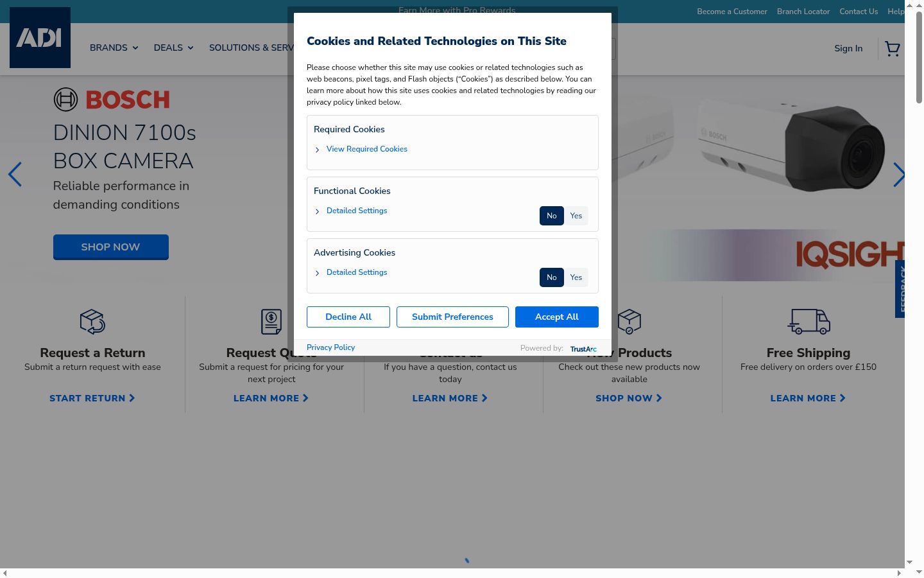Click the Bosch brand logo

point(112,100)
